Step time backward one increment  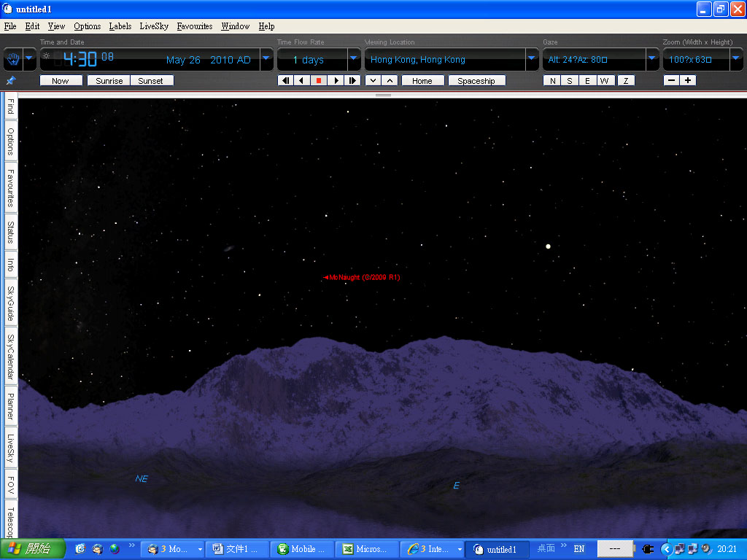[285, 81]
